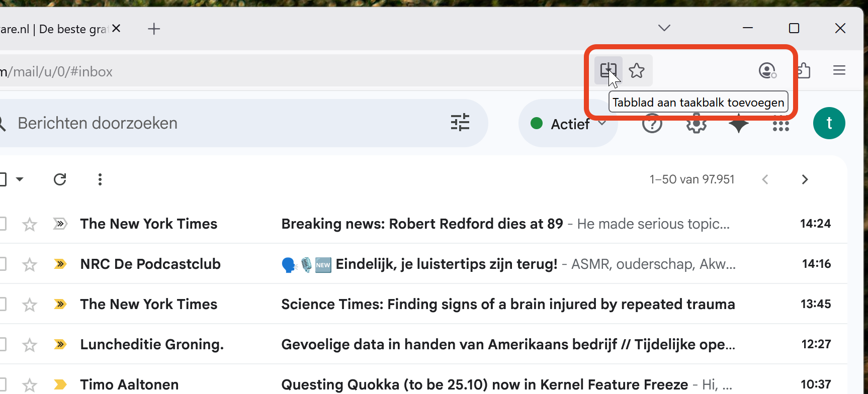
Task: Refresh the inbox message list
Action: click(x=60, y=179)
